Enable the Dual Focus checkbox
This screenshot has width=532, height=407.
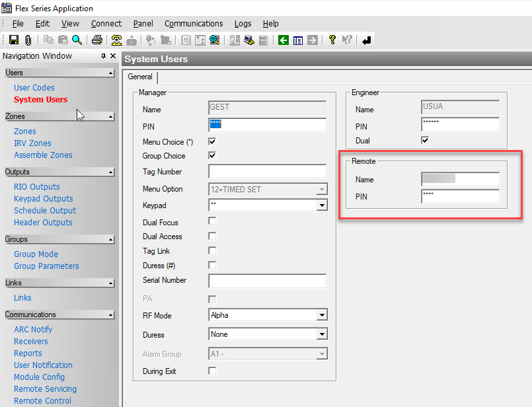pos(212,222)
